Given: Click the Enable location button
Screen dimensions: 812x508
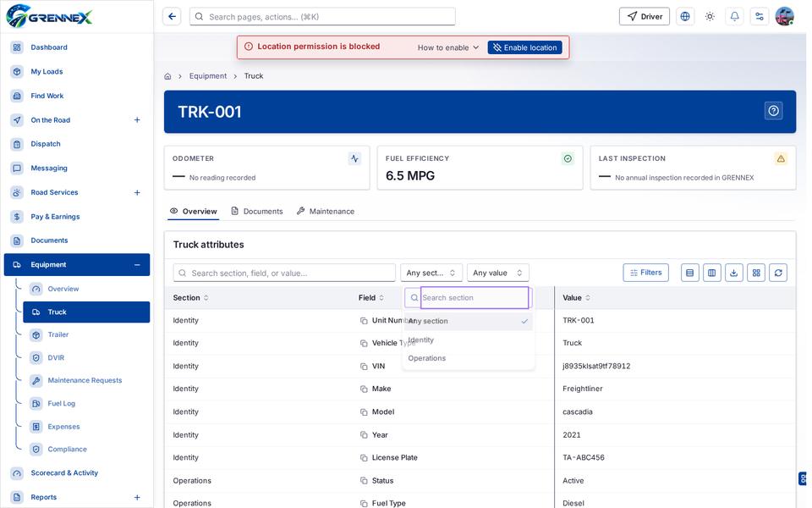Looking at the screenshot, I should click(x=524, y=47).
